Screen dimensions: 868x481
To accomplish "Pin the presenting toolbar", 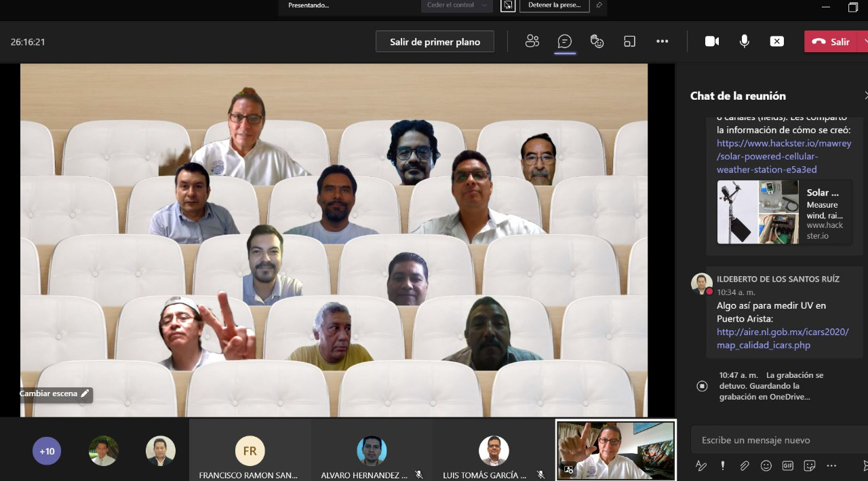I will [x=599, y=5].
